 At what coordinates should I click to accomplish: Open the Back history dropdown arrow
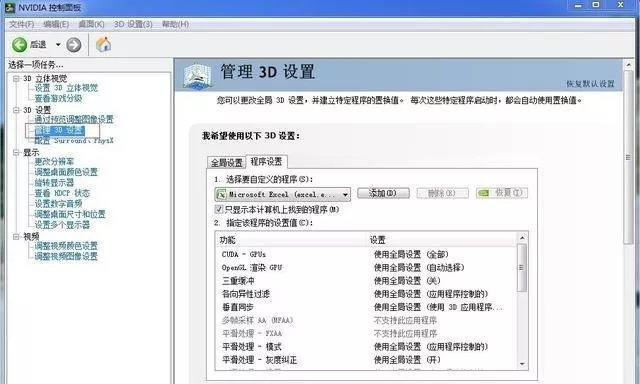click(x=58, y=44)
